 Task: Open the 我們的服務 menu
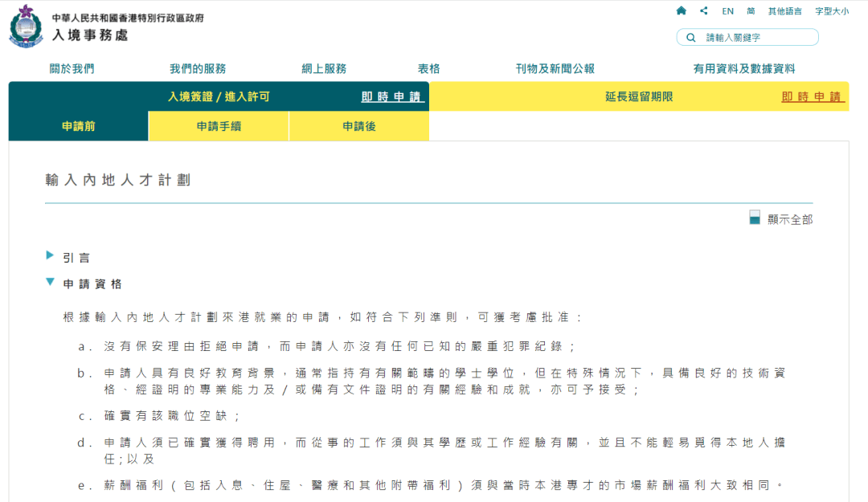(x=198, y=68)
